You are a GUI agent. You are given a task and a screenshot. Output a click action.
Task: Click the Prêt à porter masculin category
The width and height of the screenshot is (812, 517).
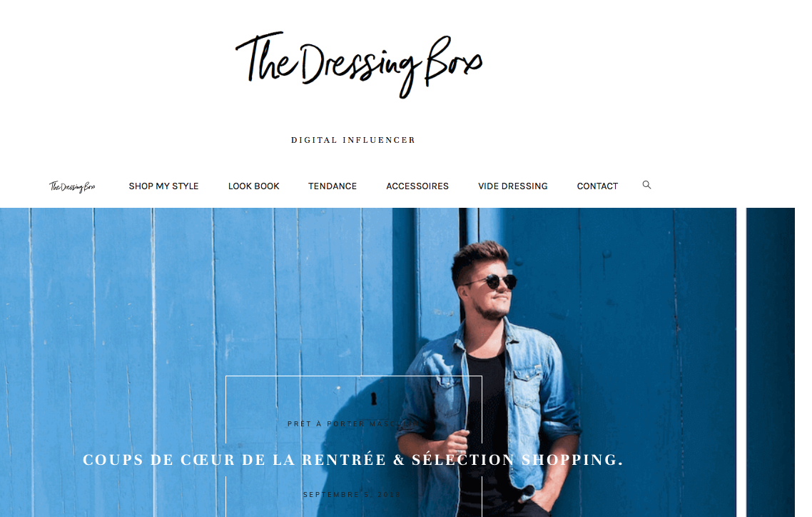pos(352,423)
